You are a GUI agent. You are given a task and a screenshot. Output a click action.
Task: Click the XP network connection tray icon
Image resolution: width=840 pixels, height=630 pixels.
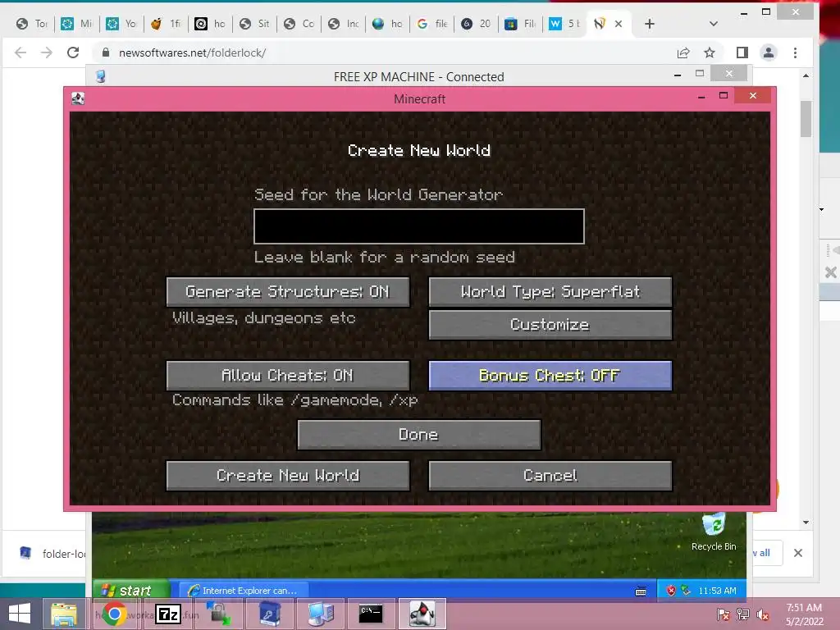[686, 591]
